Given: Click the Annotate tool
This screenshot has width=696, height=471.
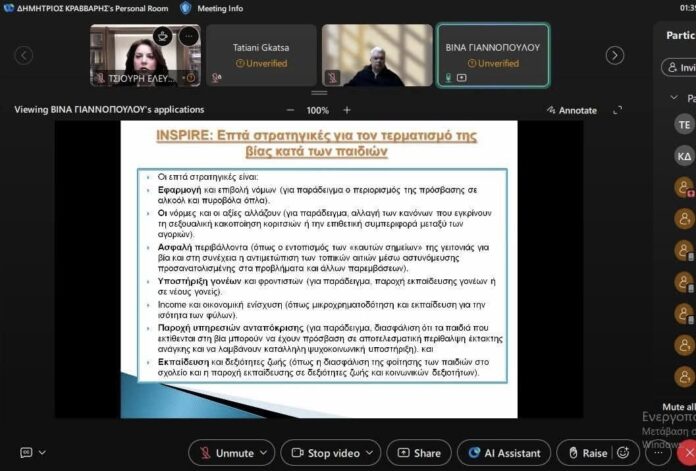Looking at the screenshot, I should pyautogui.click(x=572, y=110).
